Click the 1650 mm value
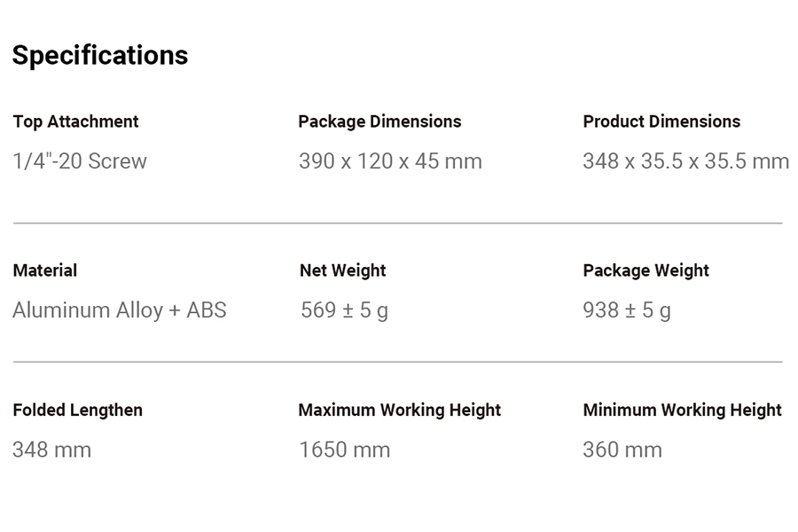This screenshot has width=798, height=532. (345, 450)
